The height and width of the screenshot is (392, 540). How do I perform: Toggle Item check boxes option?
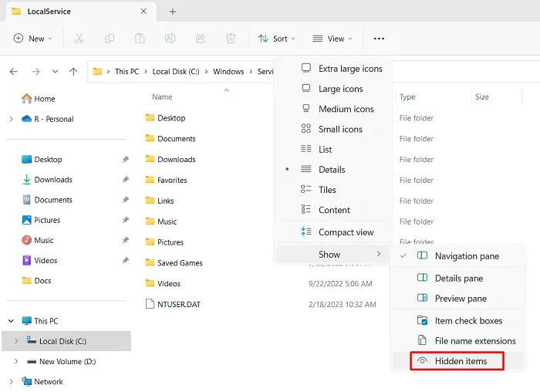pyautogui.click(x=457, y=321)
